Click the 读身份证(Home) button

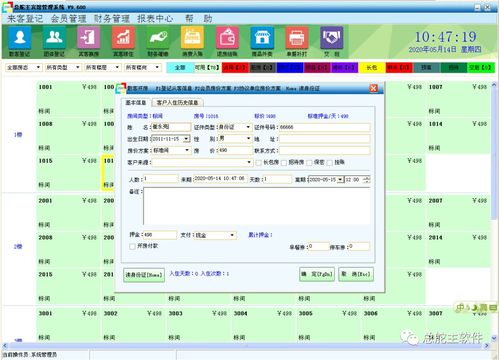tap(144, 275)
